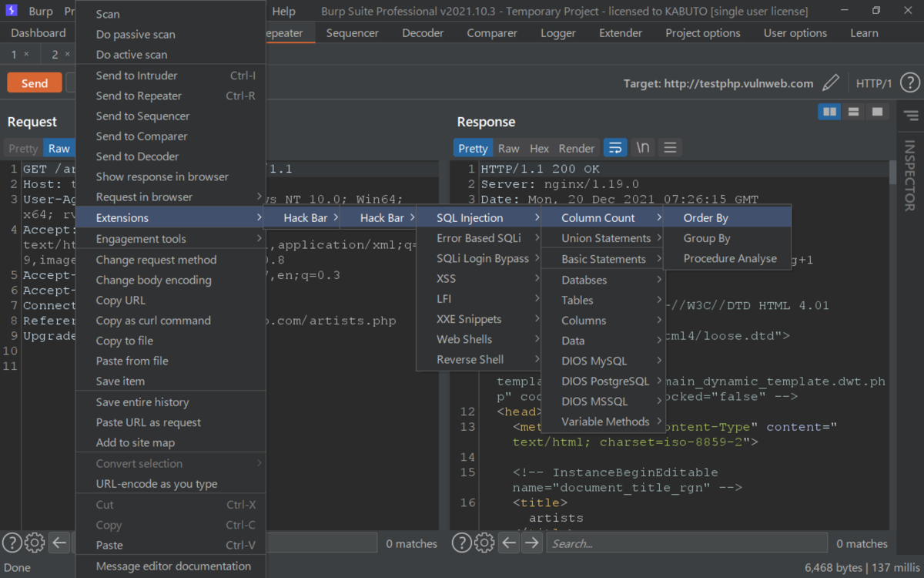
Task: Click the Send button
Action: click(x=35, y=83)
